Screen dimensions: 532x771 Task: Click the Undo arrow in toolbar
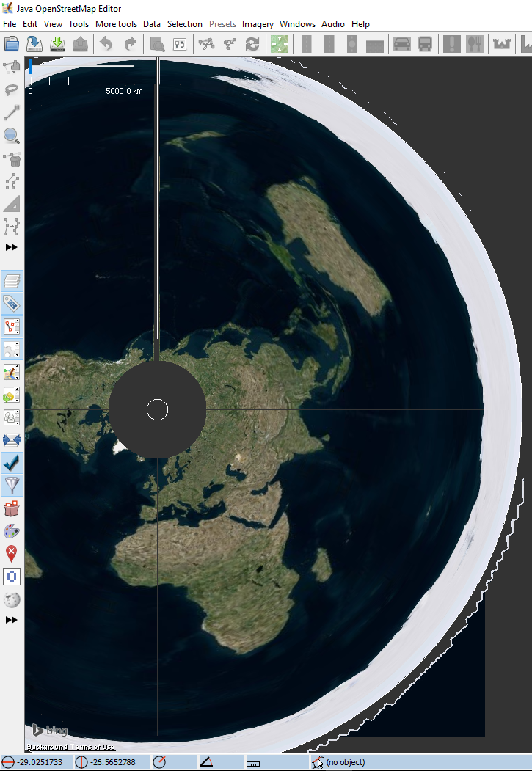106,44
